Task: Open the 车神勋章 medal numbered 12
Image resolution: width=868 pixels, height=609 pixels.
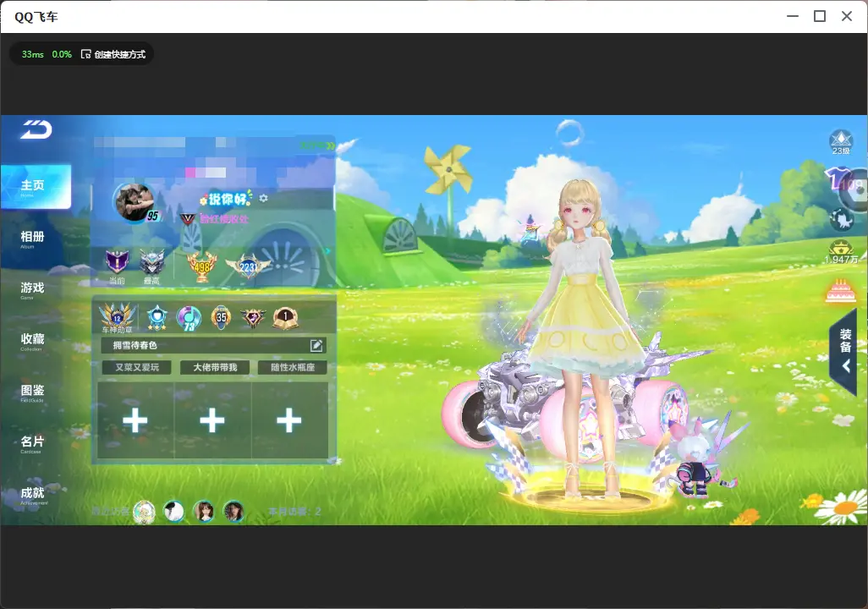Action: coord(118,318)
